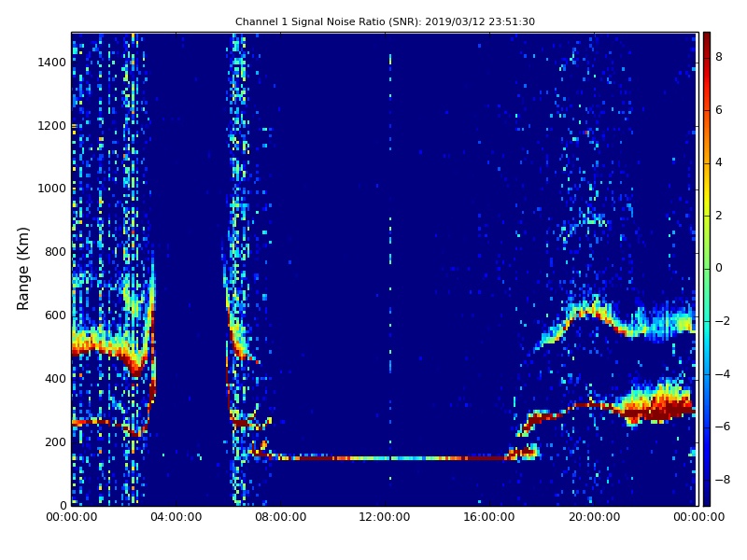The height and width of the screenshot is (560, 747).
Task: Click the 1400 range tick label
Action: click(x=52, y=63)
